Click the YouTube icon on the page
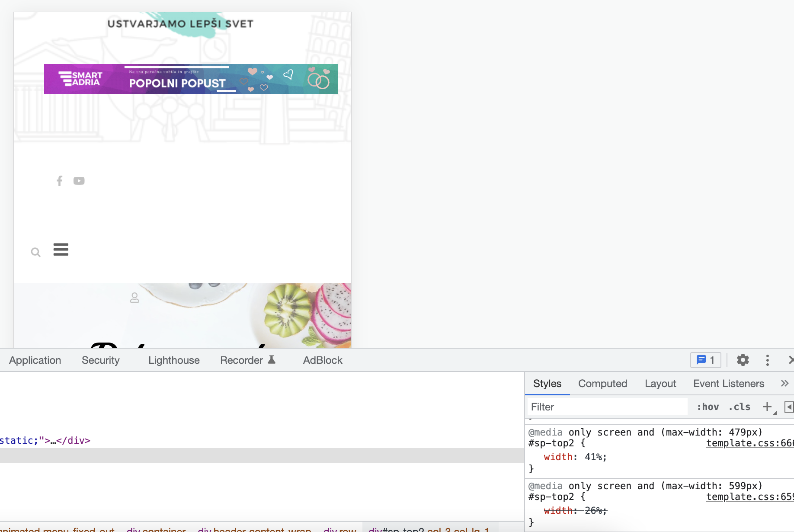This screenshot has height=532, width=794. pos(79,181)
